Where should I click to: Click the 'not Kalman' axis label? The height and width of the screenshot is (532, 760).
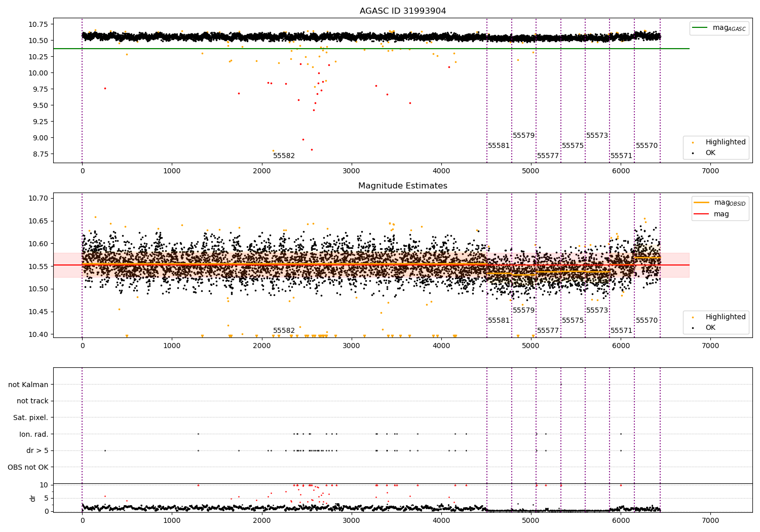point(28,385)
